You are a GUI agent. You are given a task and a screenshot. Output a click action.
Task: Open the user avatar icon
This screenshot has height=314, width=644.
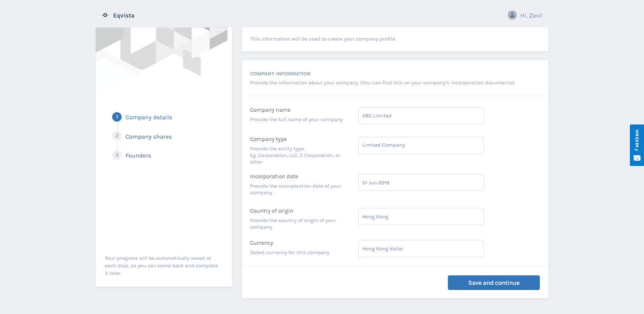[512, 15]
